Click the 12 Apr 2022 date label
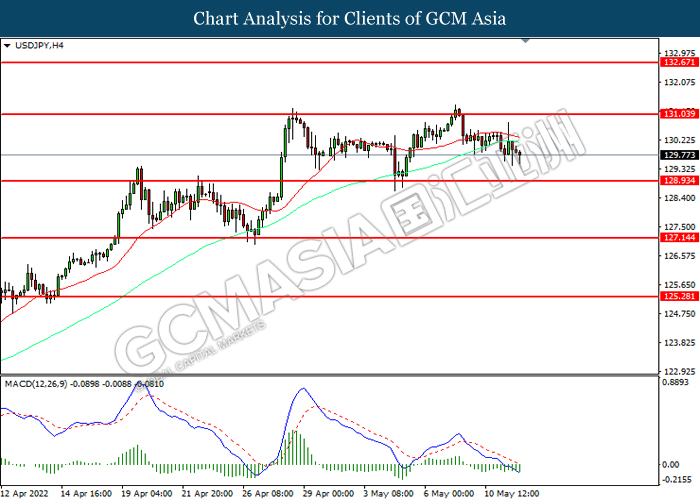Viewport: 700px width, 500px height. pyautogui.click(x=25, y=494)
